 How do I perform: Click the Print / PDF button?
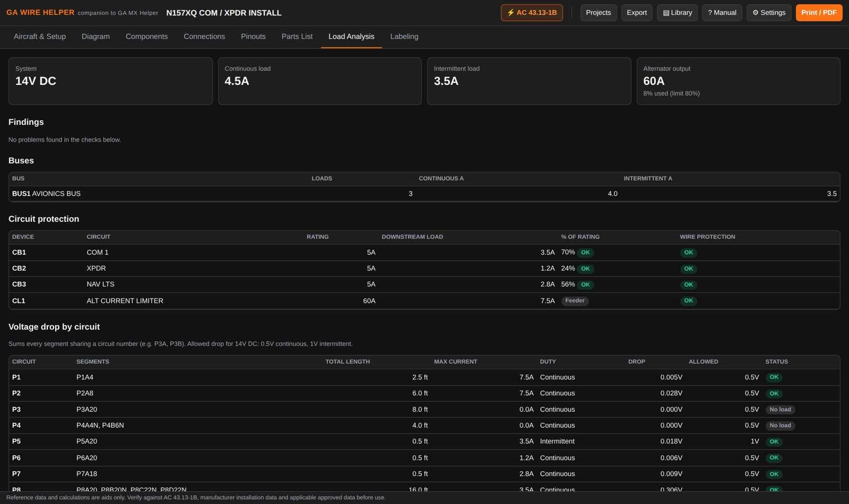coord(819,13)
